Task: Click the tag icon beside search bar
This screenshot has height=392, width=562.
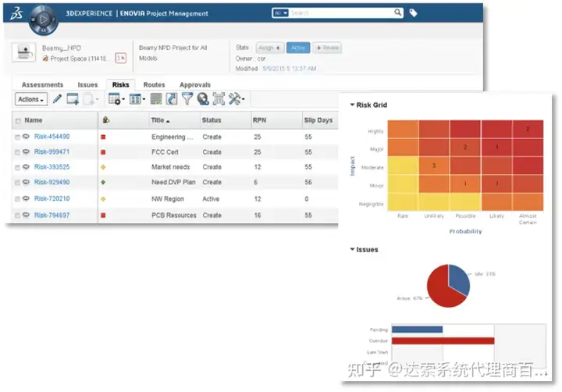Action: (x=414, y=13)
